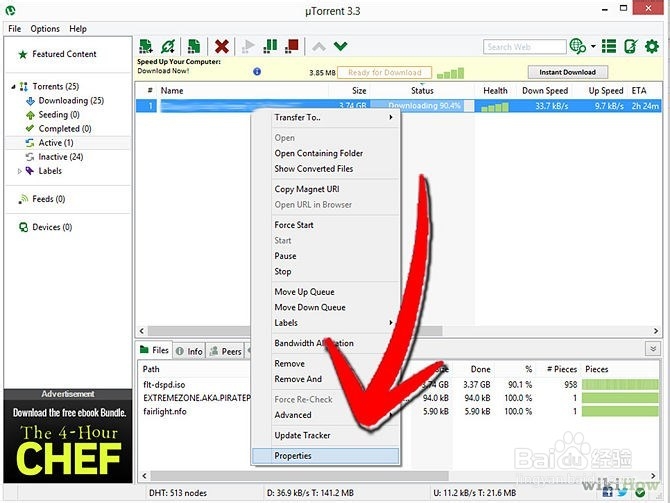The image size is (670, 503).
Task: Expand the Labels tree node
Action: click(x=20, y=171)
